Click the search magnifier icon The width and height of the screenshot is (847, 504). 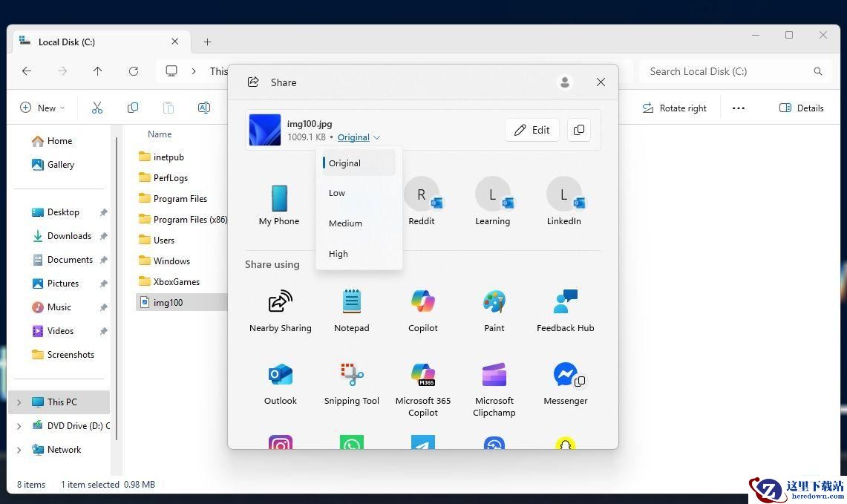[818, 71]
